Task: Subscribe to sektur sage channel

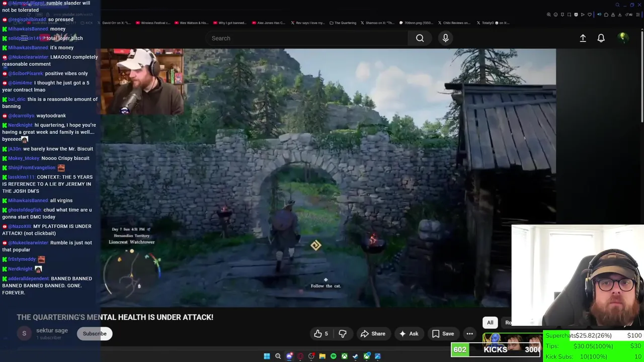Action: pos(95,334)
